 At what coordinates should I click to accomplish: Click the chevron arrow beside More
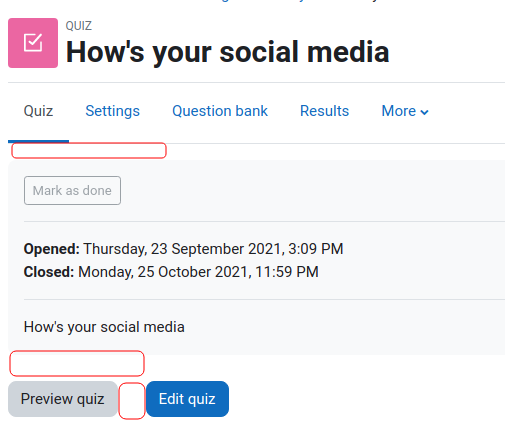(424, 112)
